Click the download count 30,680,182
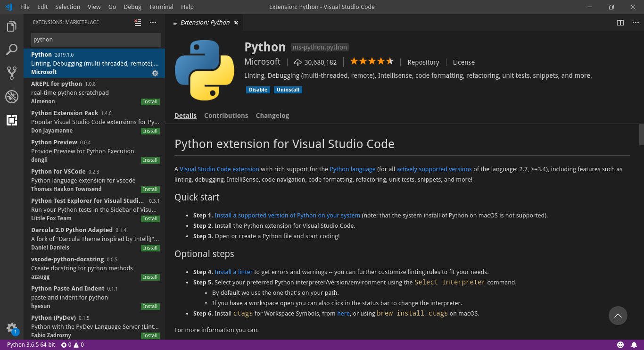This screenshot has width=644, height=350. [315, 62]
